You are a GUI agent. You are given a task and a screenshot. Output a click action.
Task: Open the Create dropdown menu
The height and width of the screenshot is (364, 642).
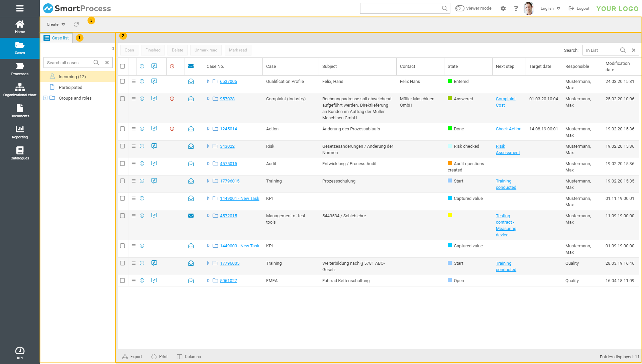[x=56, y=24]
